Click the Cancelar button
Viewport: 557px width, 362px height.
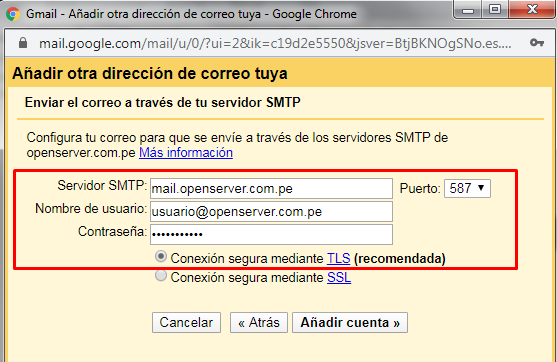click(186, 323)
